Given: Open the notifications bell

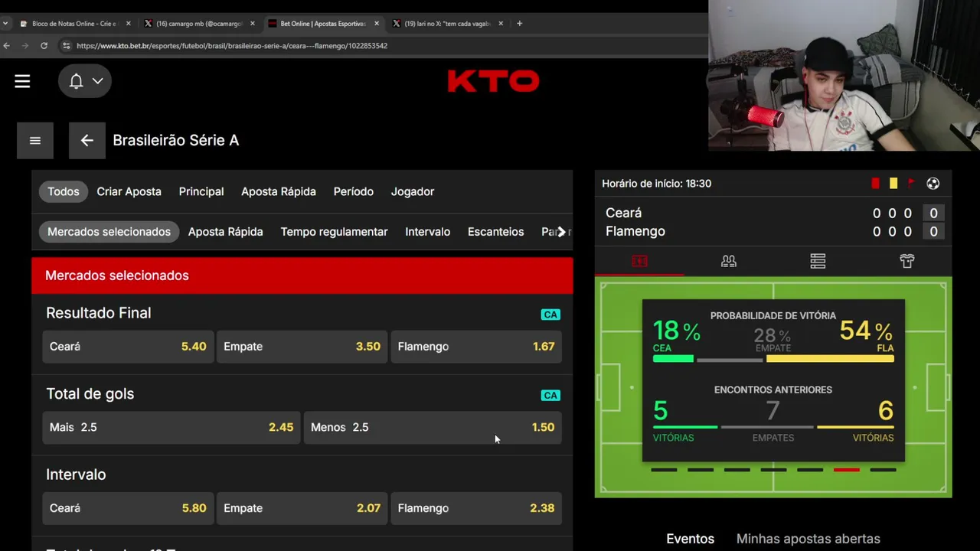Looking at the screenshot, I should point(76,81).
